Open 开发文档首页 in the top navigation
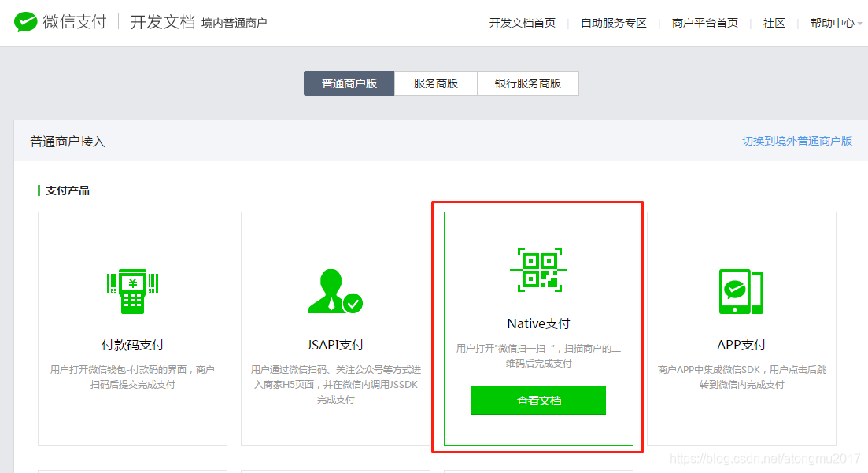868x473 pixels. pyautogui.click(x=522, y=23)
